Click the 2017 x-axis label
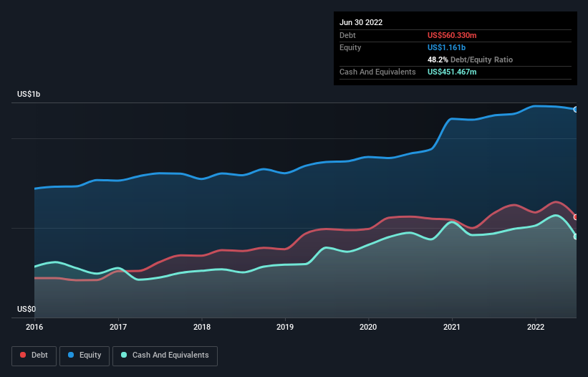588x377 pixels. (x=118, y=327)
